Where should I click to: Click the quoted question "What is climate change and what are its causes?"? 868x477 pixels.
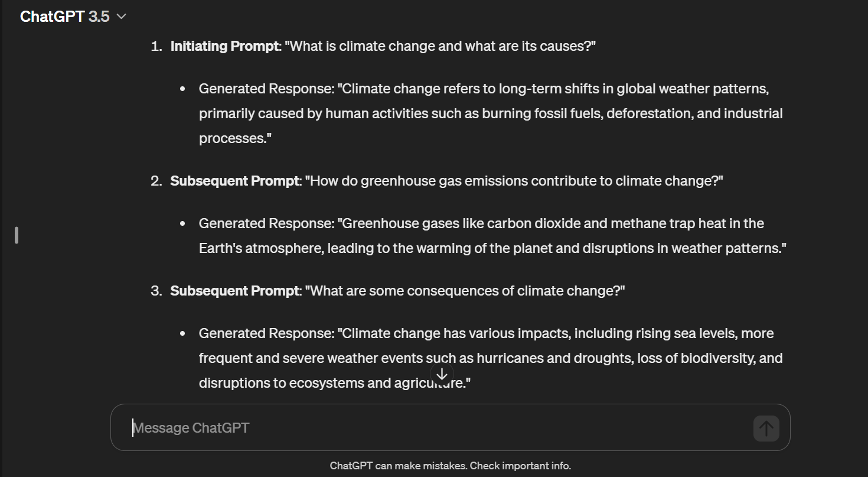click(440, 46)
